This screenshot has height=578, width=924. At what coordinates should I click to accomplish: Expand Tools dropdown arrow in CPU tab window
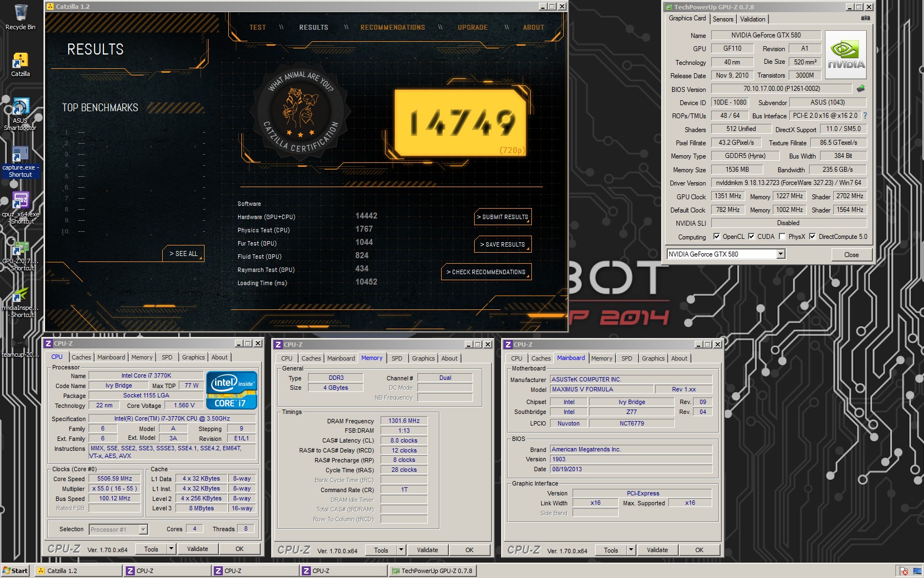point(172,549)
